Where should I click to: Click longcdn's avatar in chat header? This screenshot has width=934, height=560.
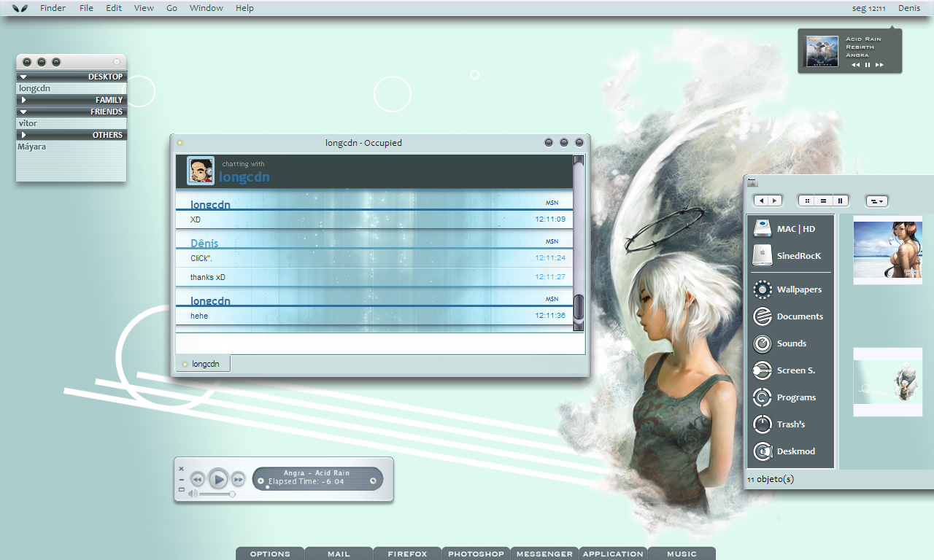201,171
